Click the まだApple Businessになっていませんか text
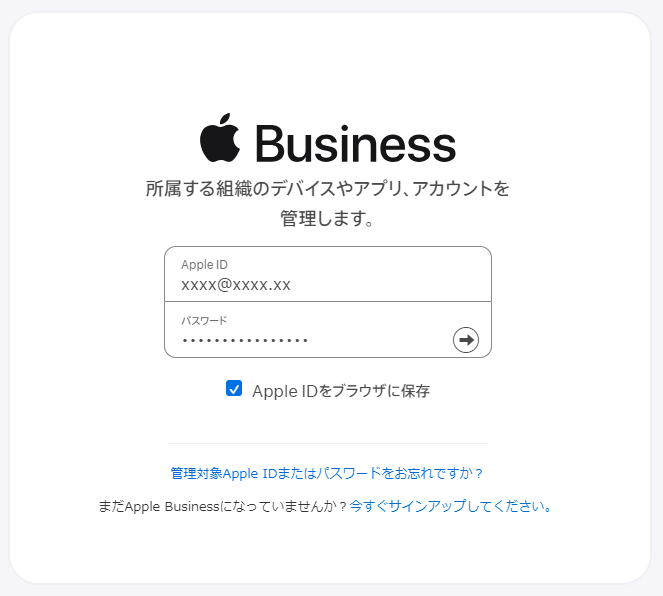 pyautogui.click(x=223, y=506)
